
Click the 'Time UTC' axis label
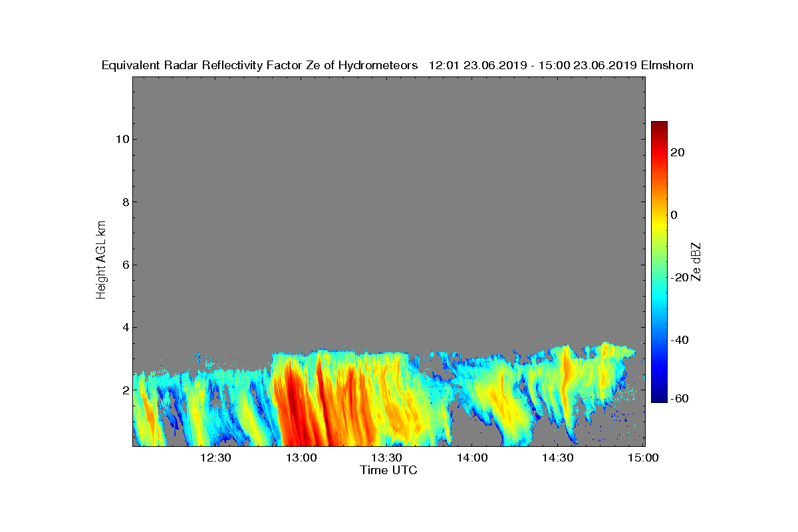point(389,470)
